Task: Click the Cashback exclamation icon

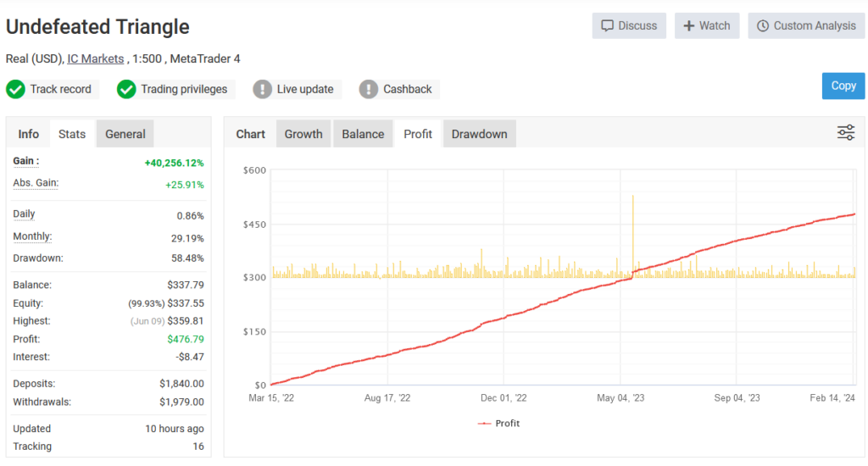Action: click(369, 89)
